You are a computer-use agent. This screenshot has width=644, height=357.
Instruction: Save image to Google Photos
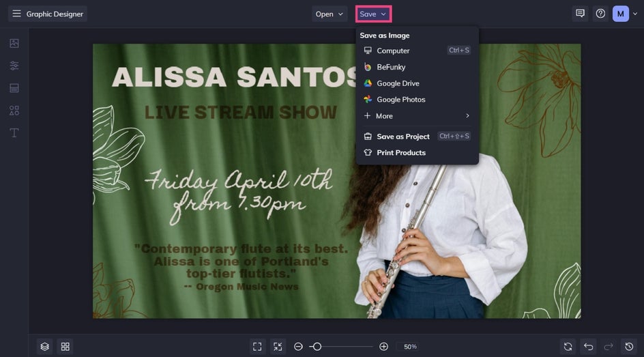tap(417, 100)
